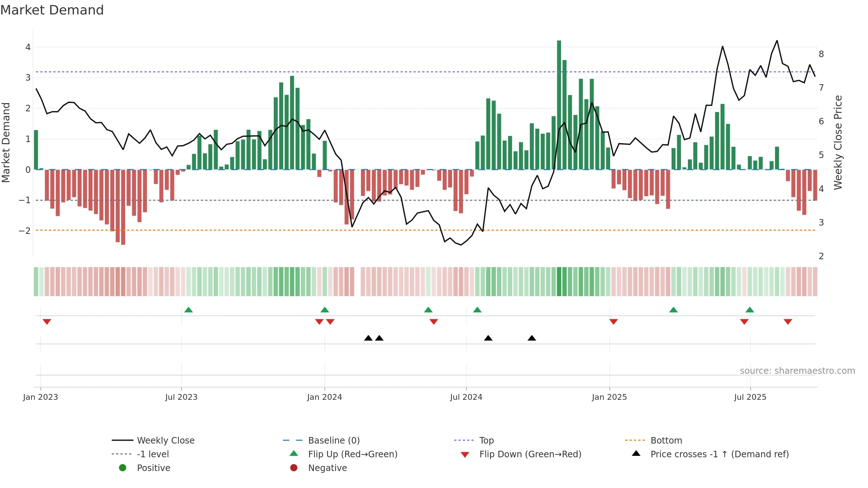
Task: Hide the Top series via its legend entry
Action: coord(474,440)
